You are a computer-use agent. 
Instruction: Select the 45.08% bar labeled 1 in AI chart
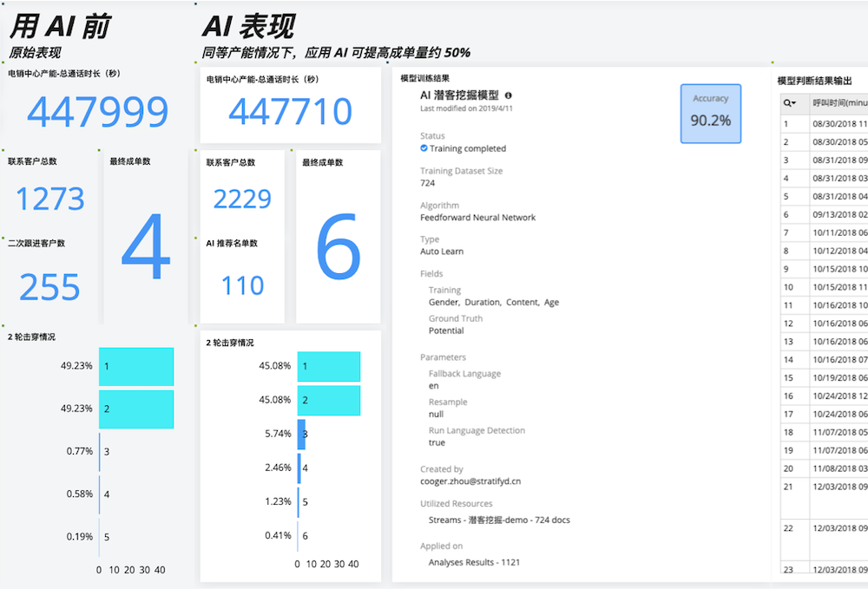coord(328,366)
